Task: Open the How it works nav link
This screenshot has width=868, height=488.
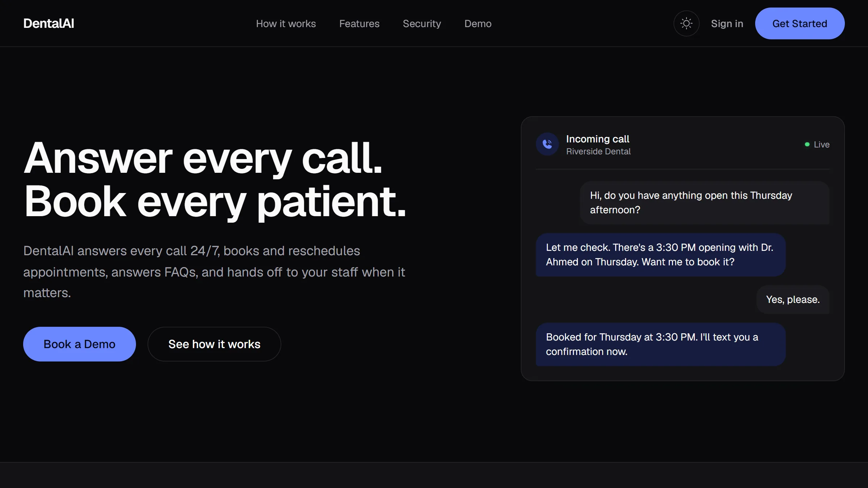Action: tap(286, 23)
